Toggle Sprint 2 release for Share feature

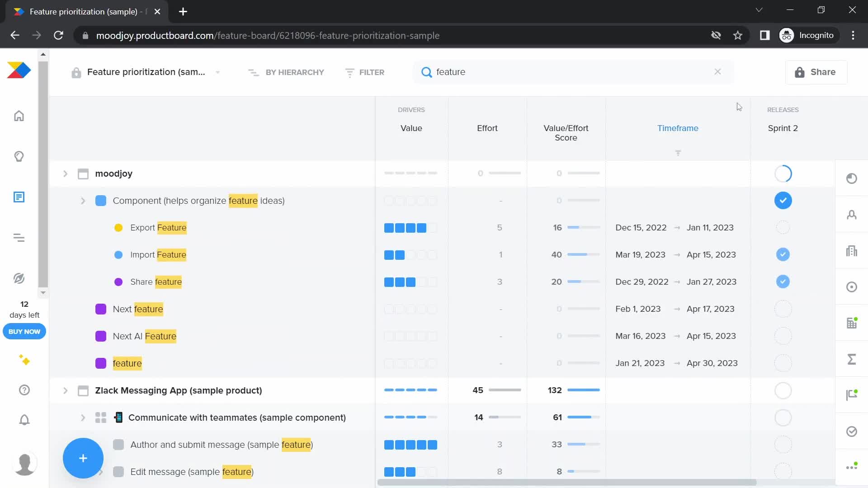(783, 282)
